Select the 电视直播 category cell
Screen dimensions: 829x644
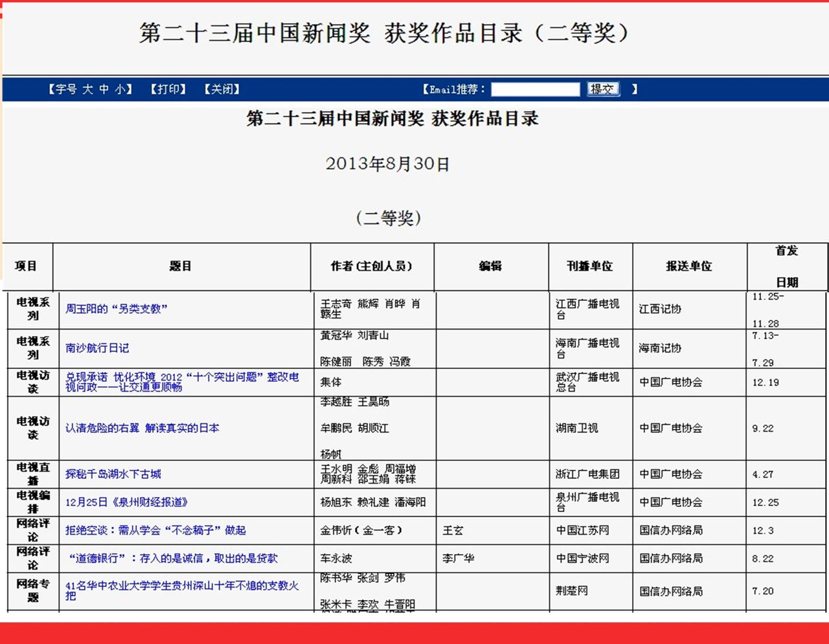point(33,474)
